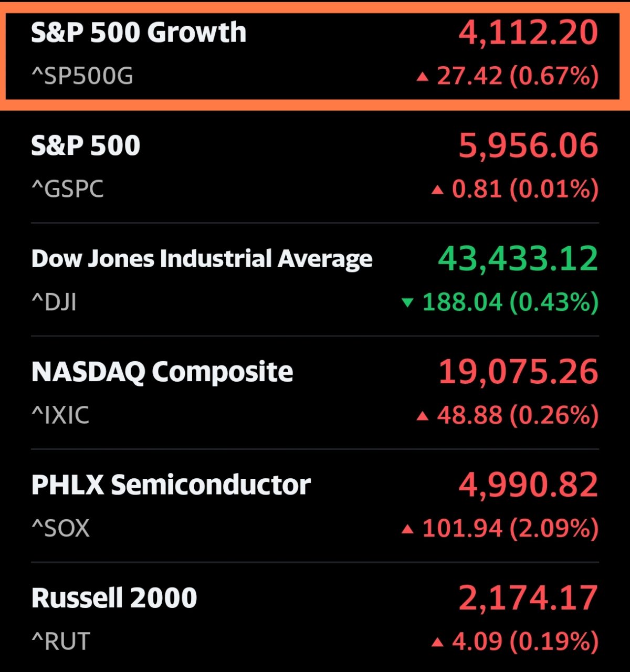630x672 pixels.
Task: Click the PHLX Semiconductor index name
Action: [x=171, y=486]
